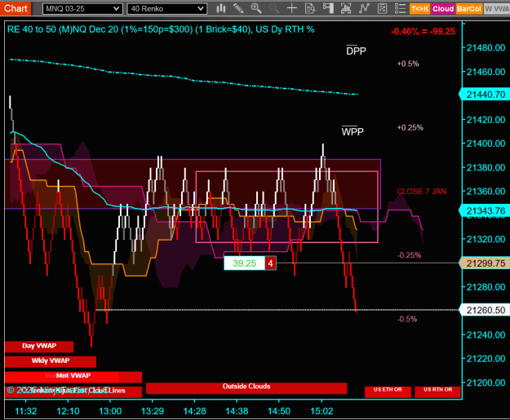This screenshot has width=510, height=420.
Task: Select the crosshair cursor icon
Action: point(292,8)
